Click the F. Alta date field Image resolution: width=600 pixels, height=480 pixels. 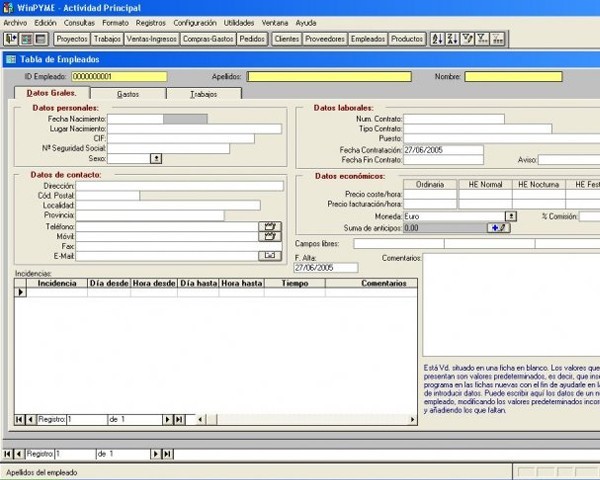pyautogui.click(x=326, y=268)
